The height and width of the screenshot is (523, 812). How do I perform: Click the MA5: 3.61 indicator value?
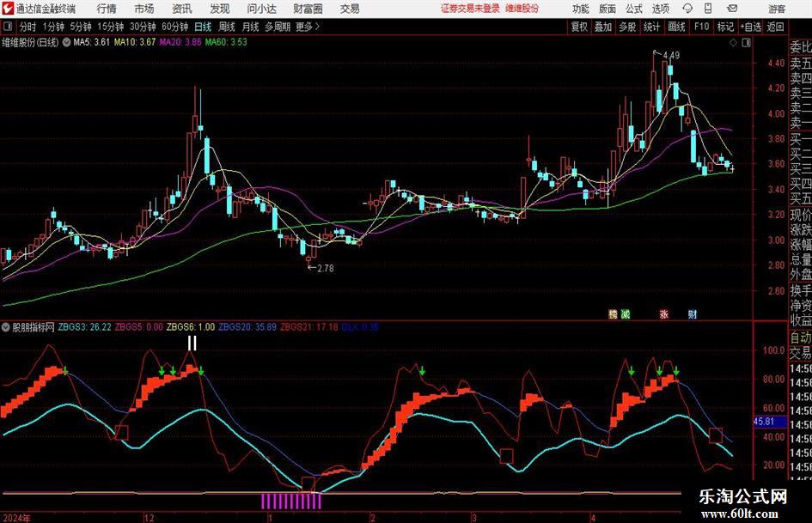coord(92,42)
